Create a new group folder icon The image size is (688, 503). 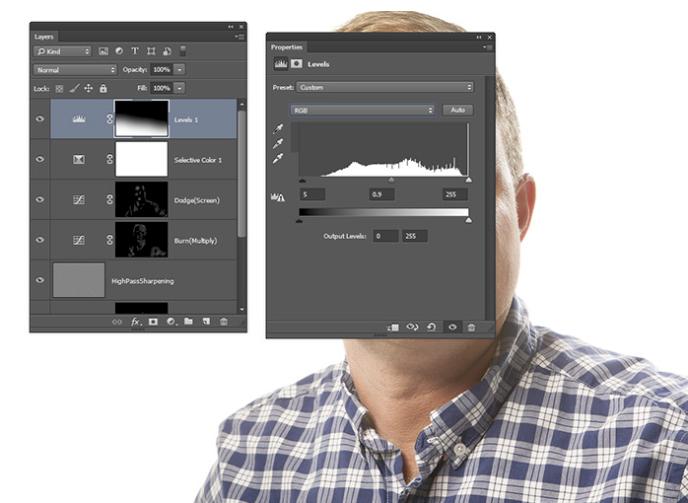pyautogui.click(x=188, y=321)
